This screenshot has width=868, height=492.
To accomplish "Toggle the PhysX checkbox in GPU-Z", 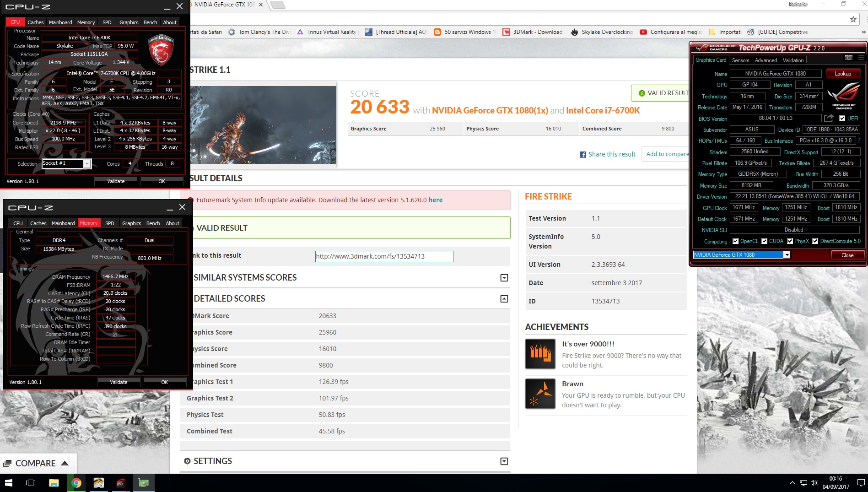I will [790, 241].
